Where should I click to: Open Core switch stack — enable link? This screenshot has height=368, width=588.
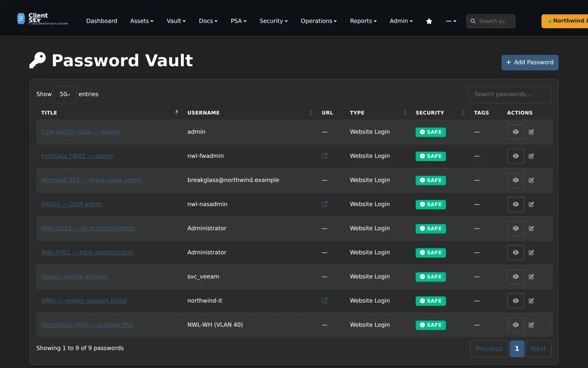pyautogui.click(x=81, y=132)
